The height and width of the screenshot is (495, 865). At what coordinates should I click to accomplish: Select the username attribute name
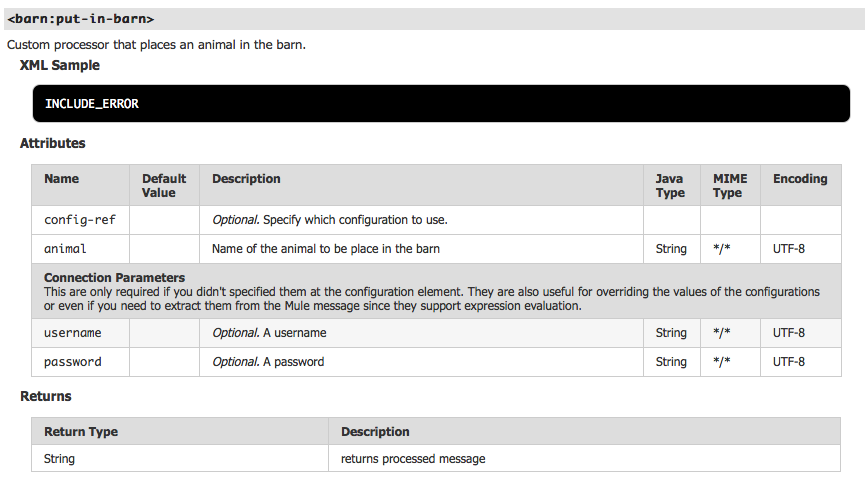[x=73, y=333]
